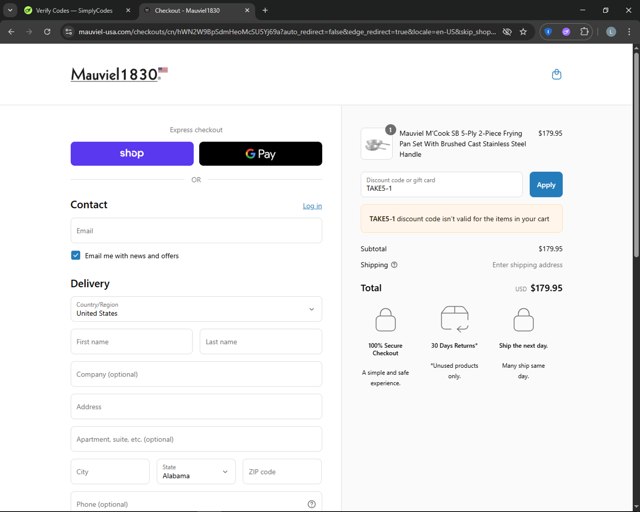This screenshot has height=512, width=640.
Task: Click the City field
Action: 110,472
